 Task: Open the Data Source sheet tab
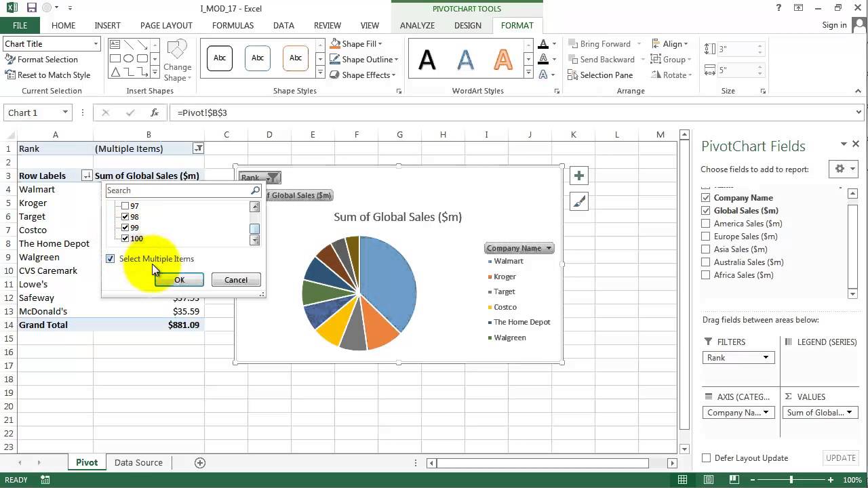point(138,463)
